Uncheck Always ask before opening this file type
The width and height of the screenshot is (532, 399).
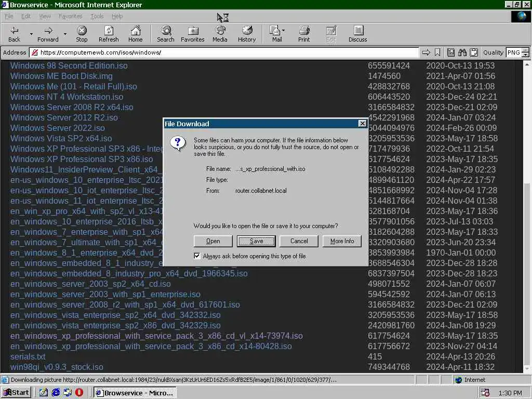197,256
